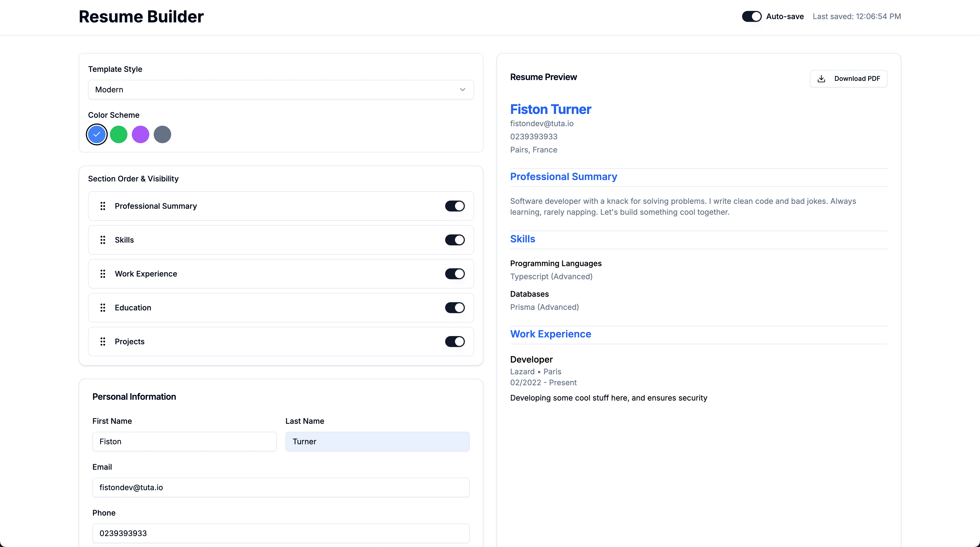This screenshot has height=547, width=980.
Task: Click the download icon in Download PDF button
Action: 822,79
